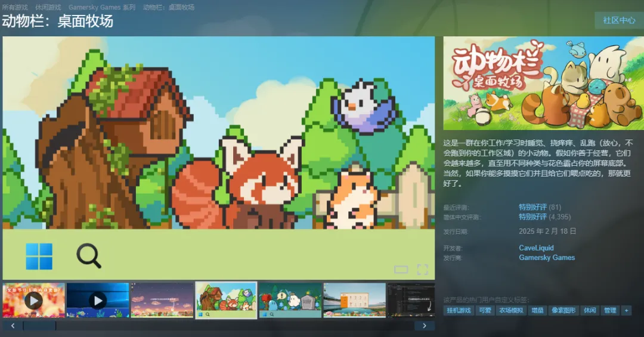
Task: Play the first trailer with festive red thumbnail
Action: click(x=33, y=301)
